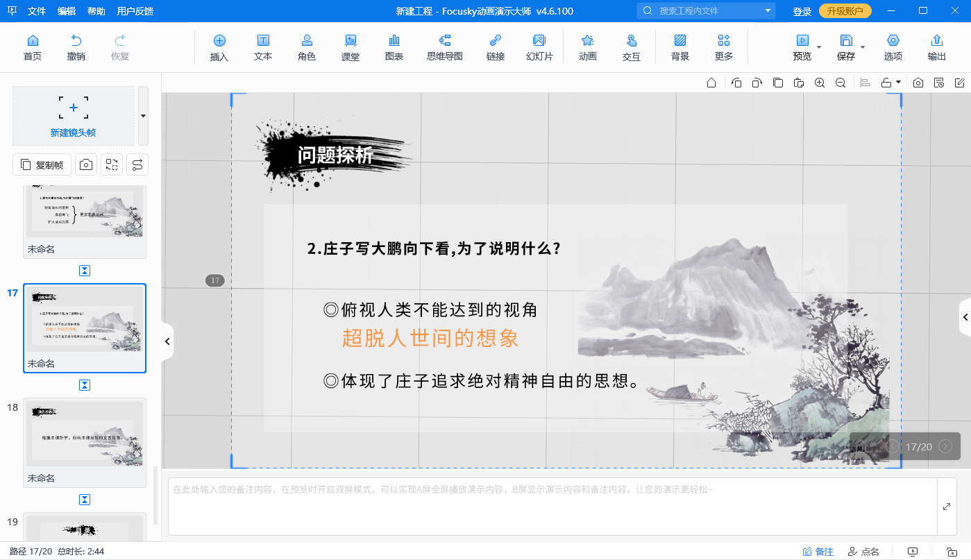Open the 课堂 classroom tool
971x560 pixels.
click(351, 48)
